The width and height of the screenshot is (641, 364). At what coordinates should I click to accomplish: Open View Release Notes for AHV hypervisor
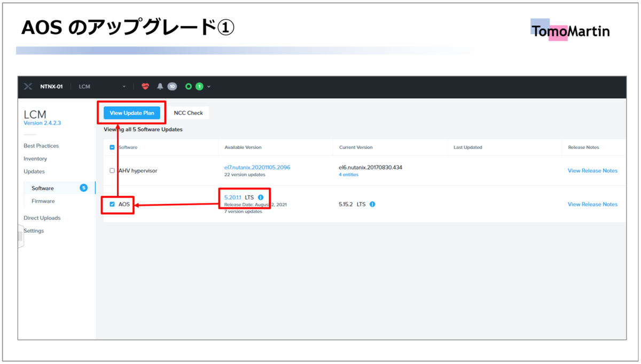(592, 171)
